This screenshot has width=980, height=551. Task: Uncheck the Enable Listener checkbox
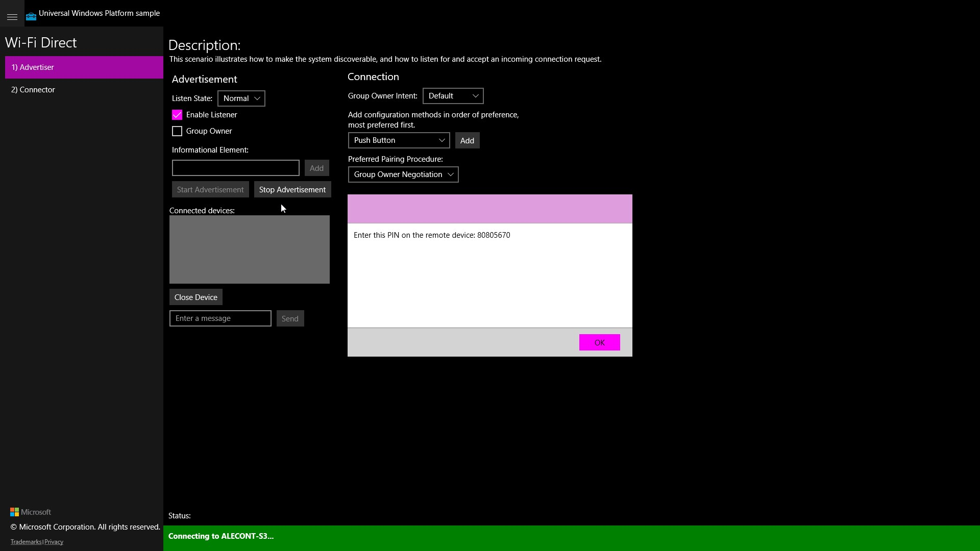click(x=177, y=115)
